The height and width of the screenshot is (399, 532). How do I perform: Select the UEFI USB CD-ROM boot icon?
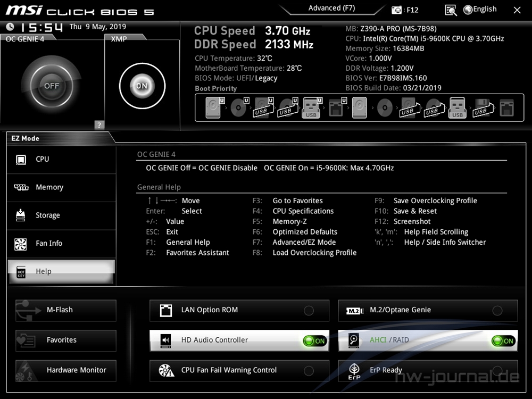click(288, 108)
